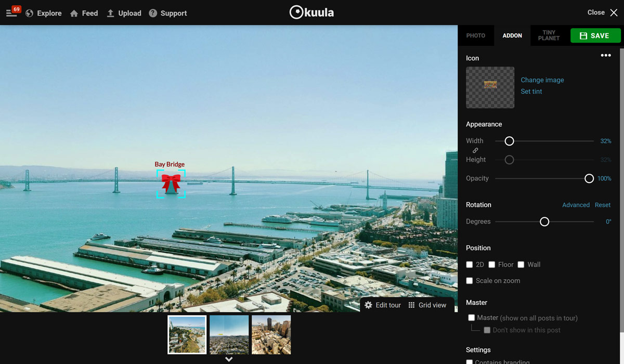Click the Grid view button
The image size is (624, 364).
coord(427,305)
